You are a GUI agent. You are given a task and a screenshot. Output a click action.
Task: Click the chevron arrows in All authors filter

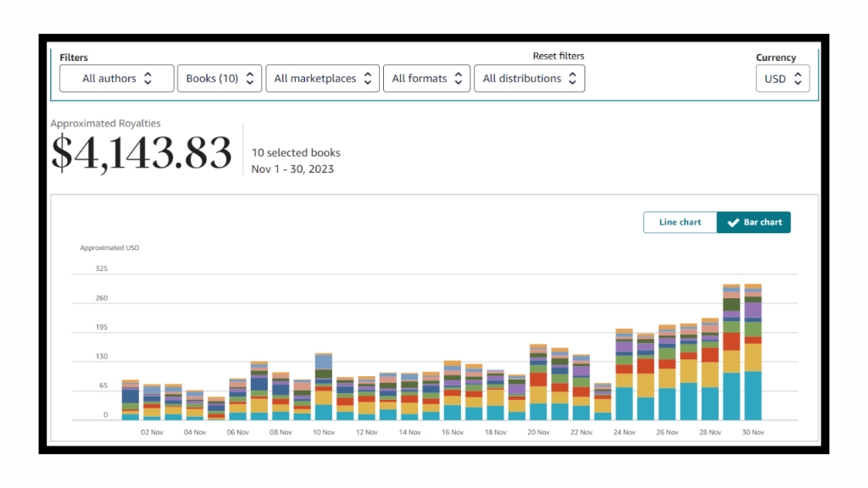pyautogui.click(x=147, y=79)
